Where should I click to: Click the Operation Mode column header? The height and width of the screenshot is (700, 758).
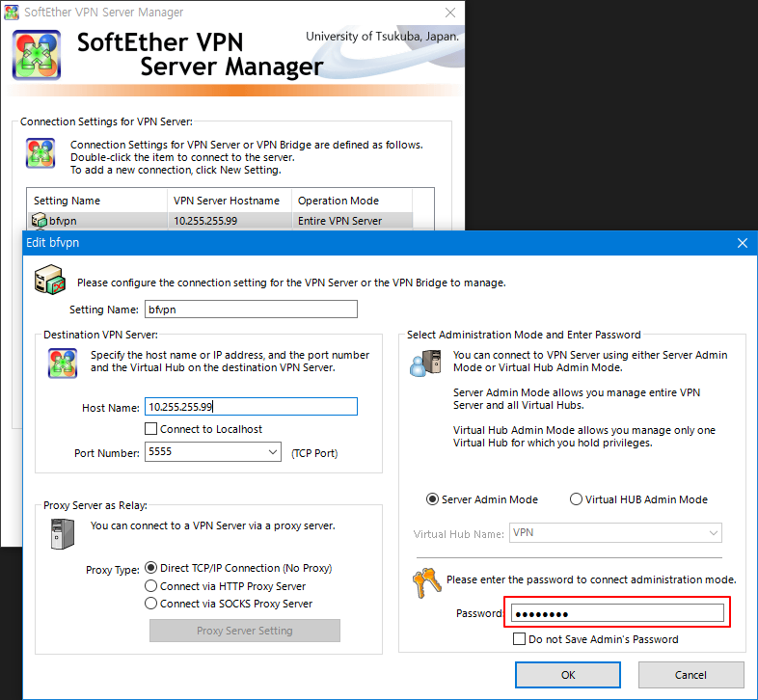click(352, 201)
